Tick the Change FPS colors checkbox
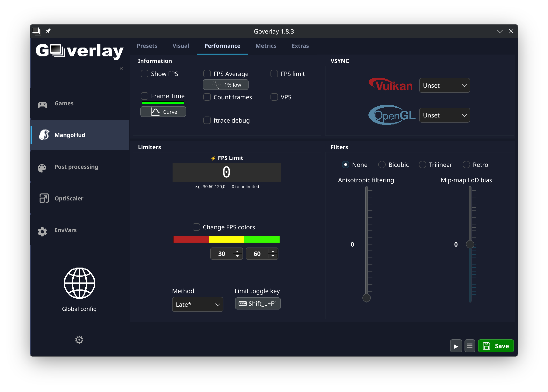This screenshot has width=548, height=392. pos(196,227)
